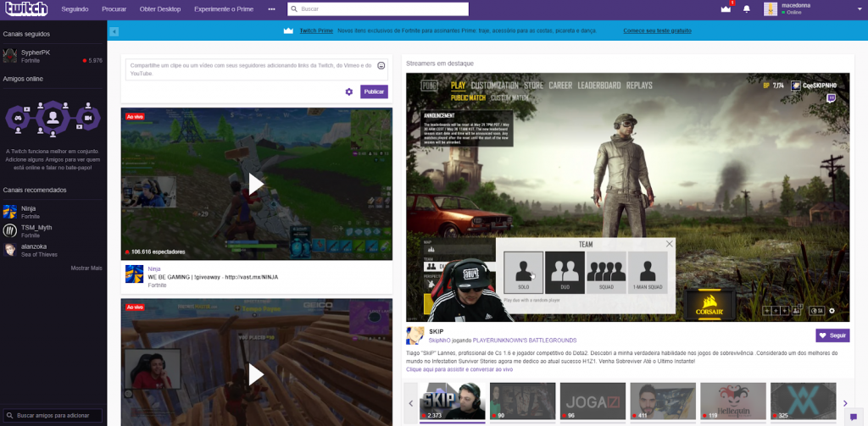The image size is (868, 426).
Task: Click the Buscar amigos para adicionar field
Action: (x=53, y=416)
